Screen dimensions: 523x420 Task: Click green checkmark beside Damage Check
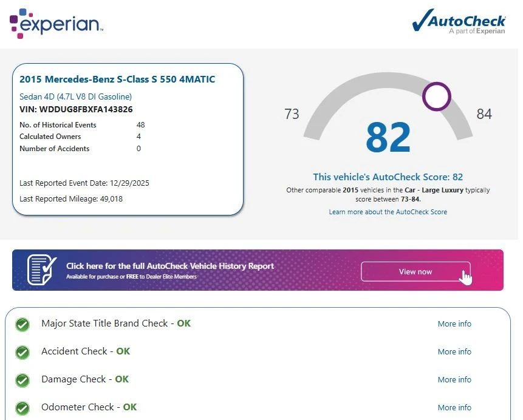point(22,381)
